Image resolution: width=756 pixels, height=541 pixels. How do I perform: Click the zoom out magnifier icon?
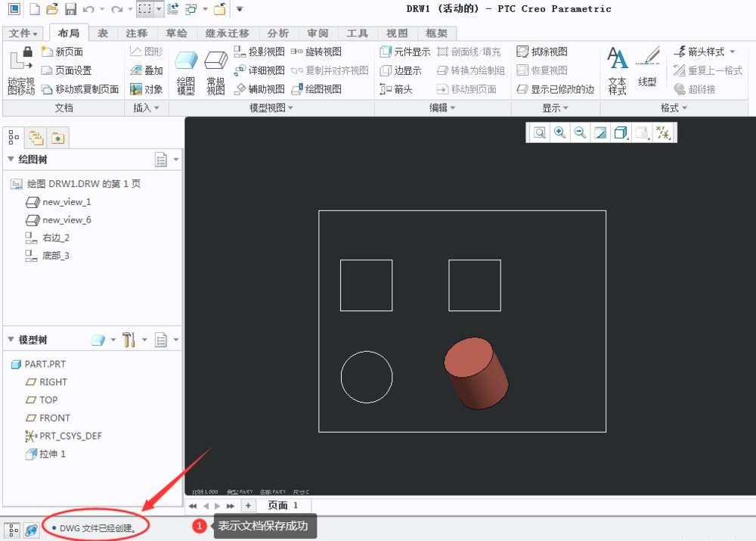[x=580, y=132]
